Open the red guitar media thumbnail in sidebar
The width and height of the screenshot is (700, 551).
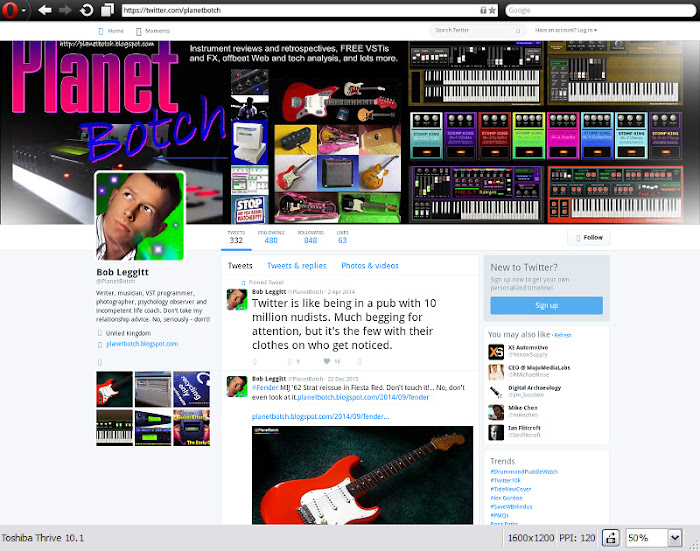[114, 389]
